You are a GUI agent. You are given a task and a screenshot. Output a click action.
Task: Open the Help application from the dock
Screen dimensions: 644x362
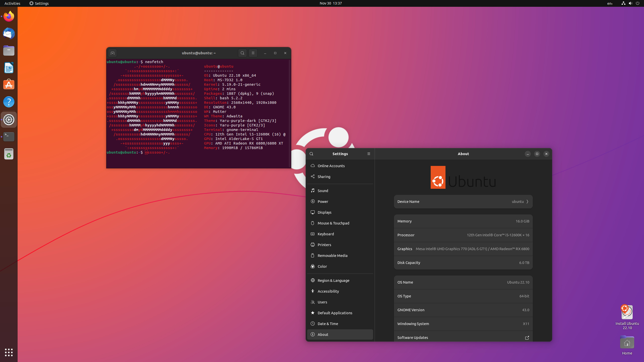coord(9,102)
